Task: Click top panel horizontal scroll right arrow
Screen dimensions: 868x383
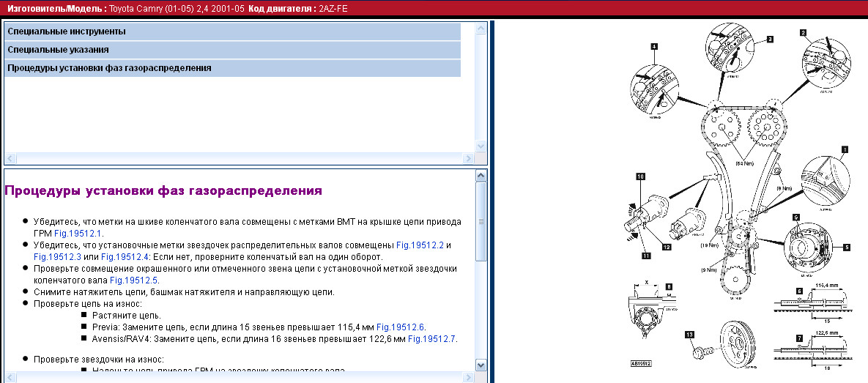Action: click(x=469, y=158)
